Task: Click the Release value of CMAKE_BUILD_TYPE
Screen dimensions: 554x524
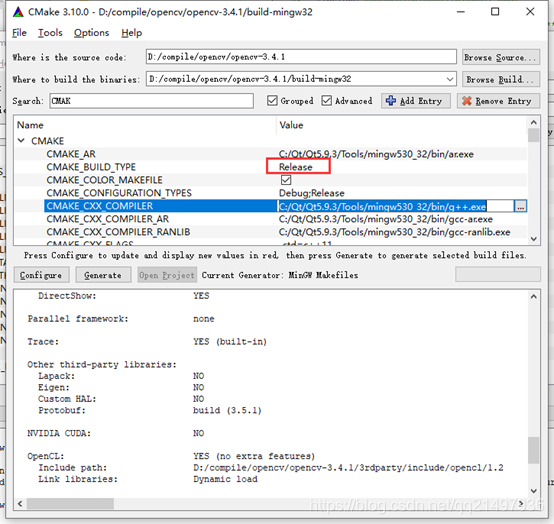Action: (296, 167)
